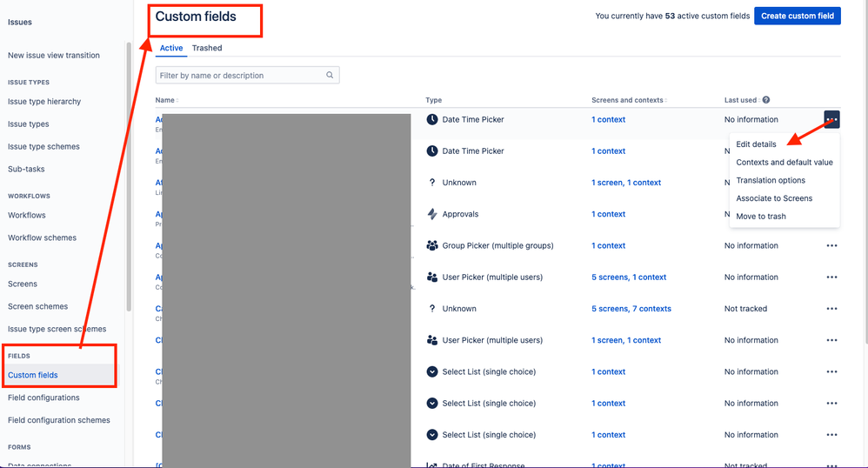Switch to the Active tab
The width and height of the screenshot is (868, 468).
point(171,48)
